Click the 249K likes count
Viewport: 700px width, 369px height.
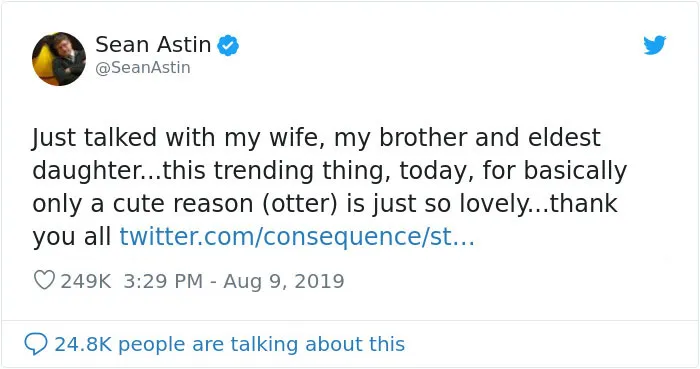coord(86,281)
